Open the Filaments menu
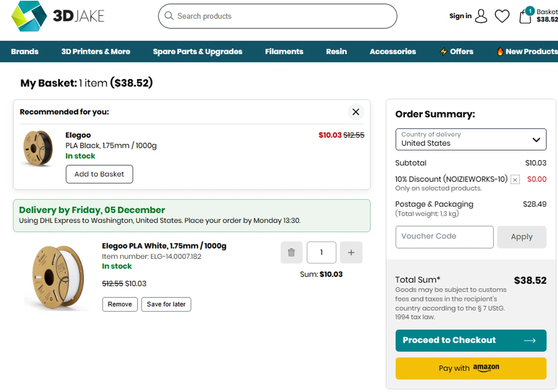This screenshot has width=558, height=392. tap(284, 52)
